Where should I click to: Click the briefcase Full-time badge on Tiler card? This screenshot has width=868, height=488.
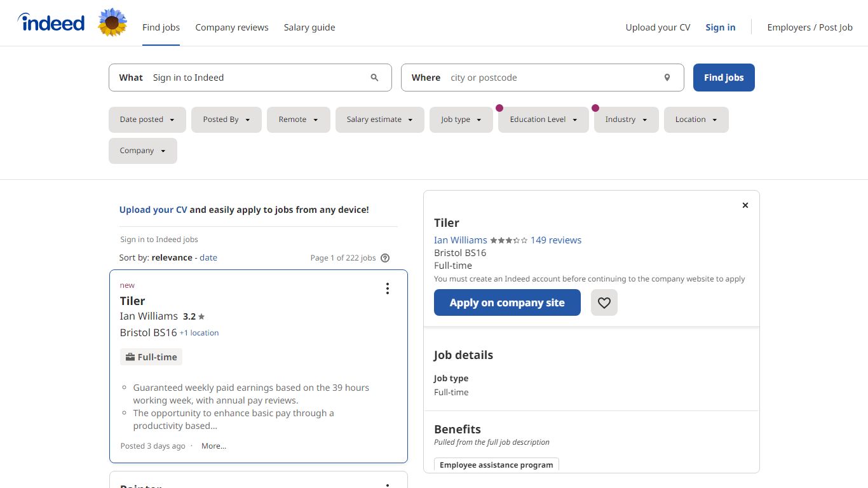point(151,357)
